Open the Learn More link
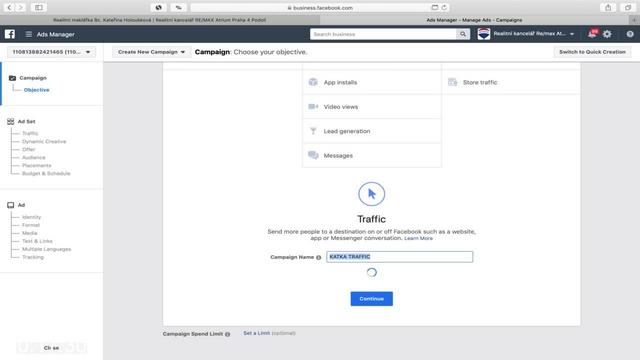This screenshot has height=360, width=640. (x=418, y=238)
